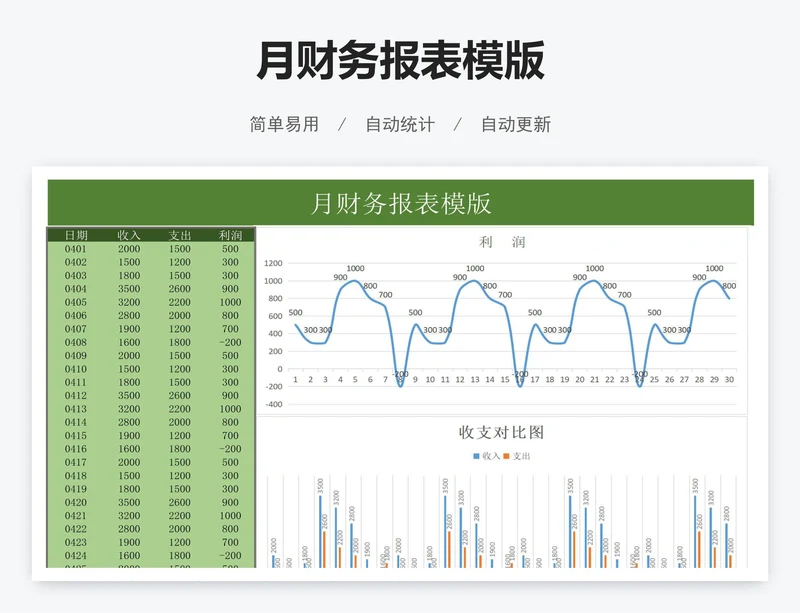Click x-axis label 10 in profit chart

click(430, 379)
